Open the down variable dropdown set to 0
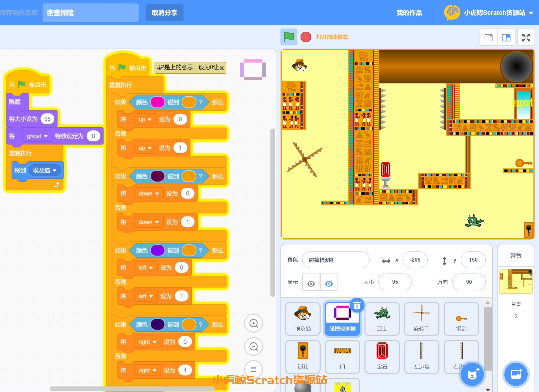539x392 pixels. [x=149, y=193]
